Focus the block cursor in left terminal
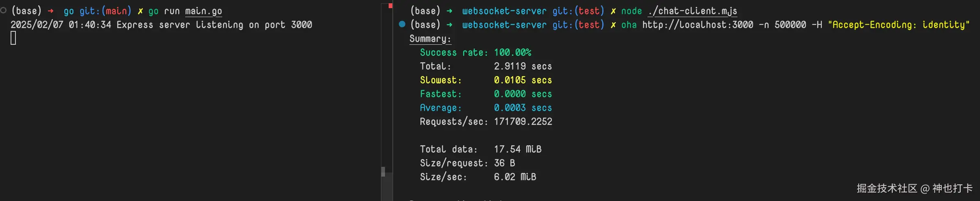 pyautogui.click(x=13, y=38)
